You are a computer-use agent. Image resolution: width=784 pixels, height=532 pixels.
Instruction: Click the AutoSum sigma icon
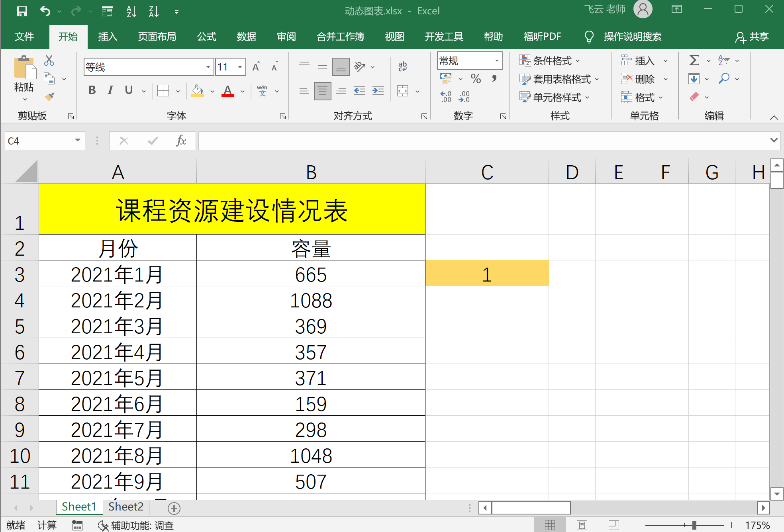694,61
